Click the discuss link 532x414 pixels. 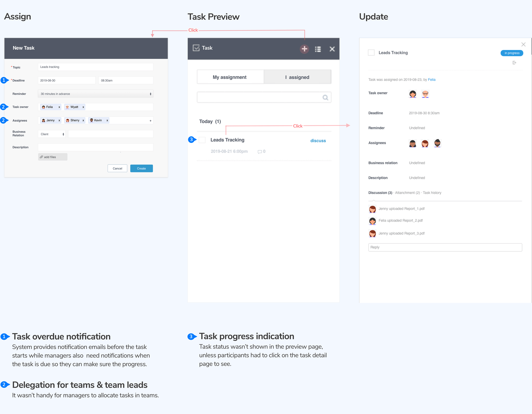coord(318,141)
